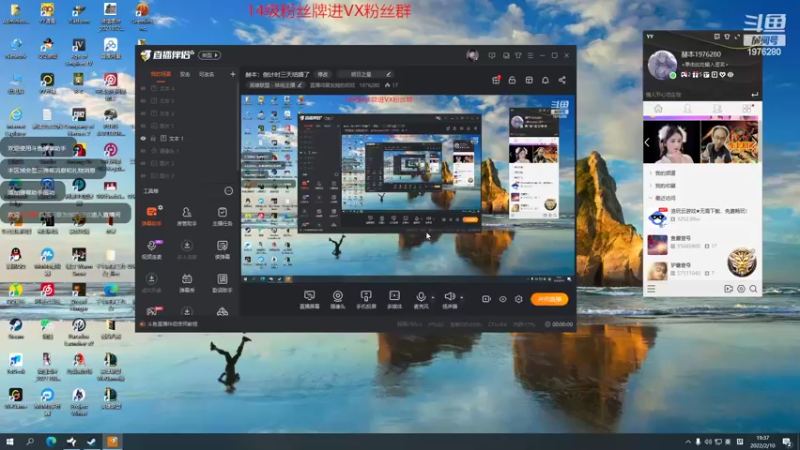Switch to the 可改名 scene tab
Screen dimensions: 800x450
[x=207, y=74]
